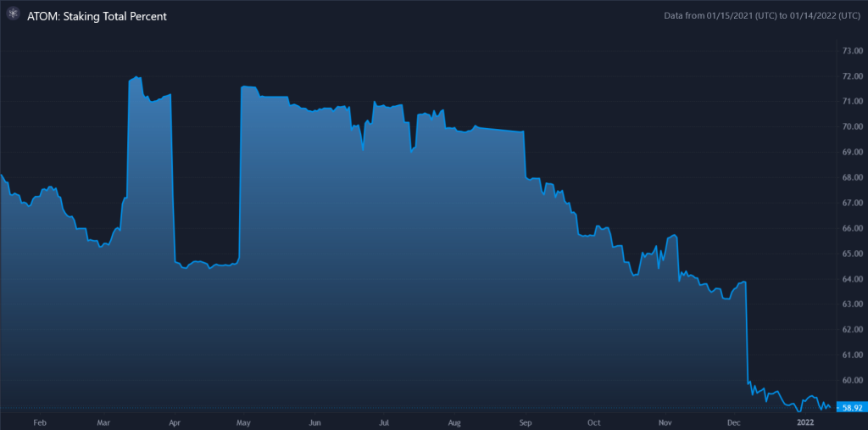Click the Jul label on time axis
Viewport: 868px width, 430px height.
tap(382, 423)
